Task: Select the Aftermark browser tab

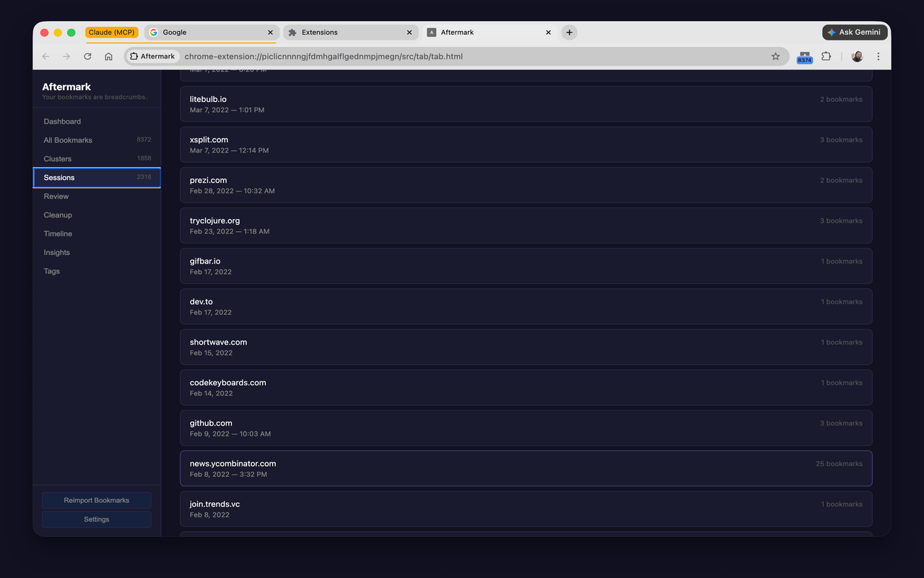Action: point(489,33)
